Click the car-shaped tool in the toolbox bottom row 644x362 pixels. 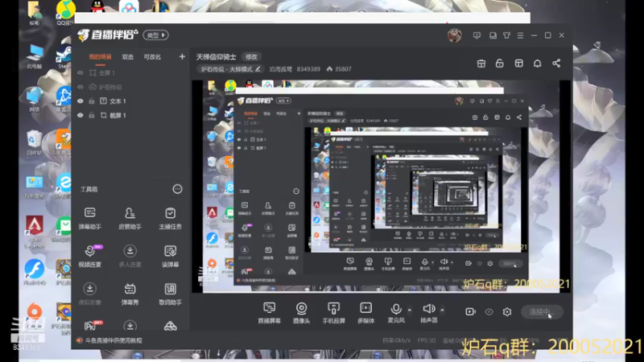(170, 326)
